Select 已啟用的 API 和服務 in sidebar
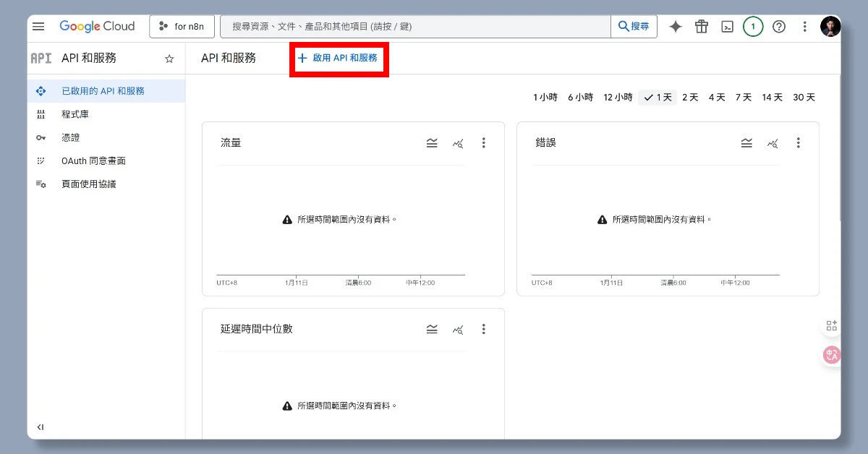The width and height of the screenshot is (868, 454). [x=106, y=91]
